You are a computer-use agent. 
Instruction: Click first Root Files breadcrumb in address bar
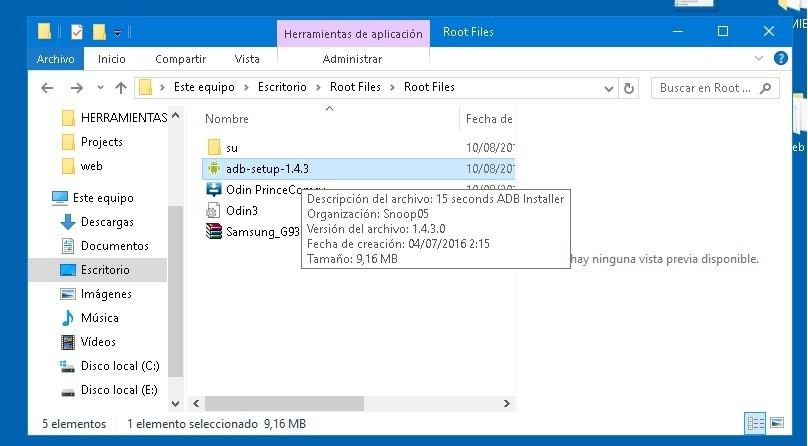click(x=355, y=87)
